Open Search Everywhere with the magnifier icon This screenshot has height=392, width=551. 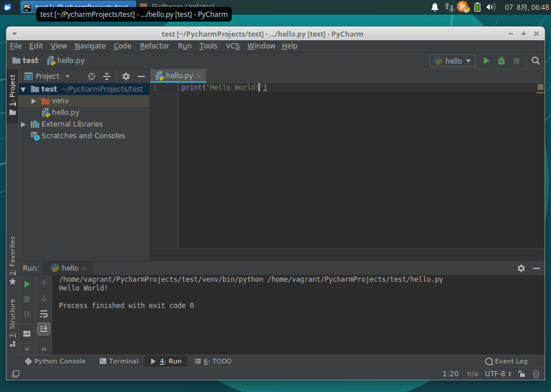[535, 60]
